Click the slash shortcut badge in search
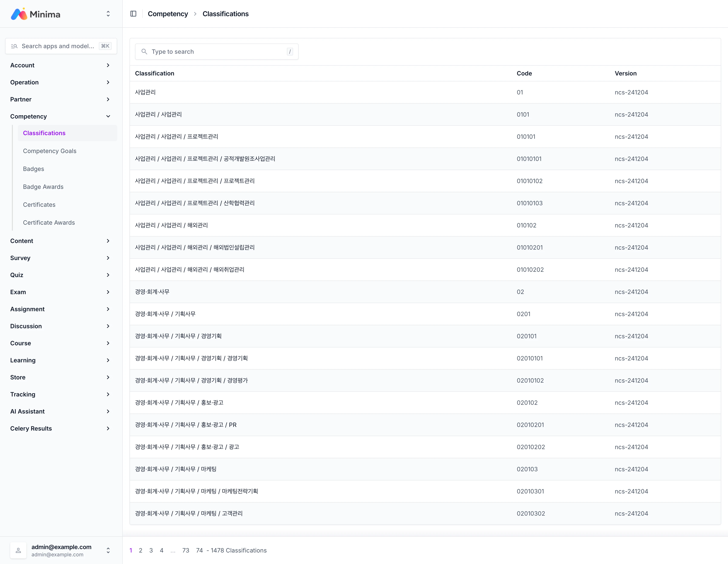Screen dimensions: 728x564 [x=290, y=52]
